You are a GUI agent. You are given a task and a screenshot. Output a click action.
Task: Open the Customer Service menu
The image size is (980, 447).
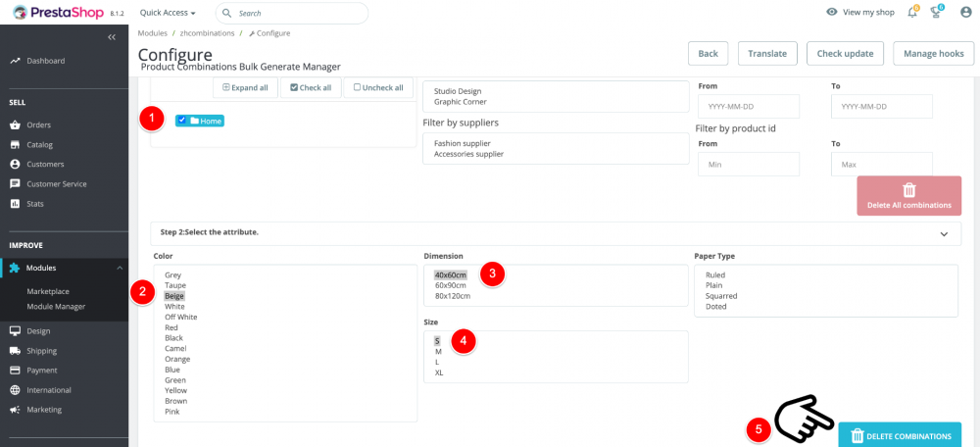tap(57, 184)
